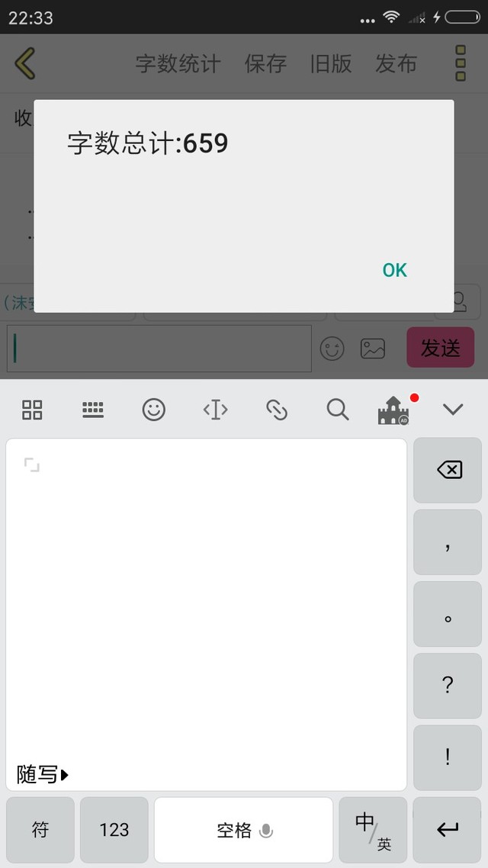The width and height of the screenshot is (488, 868).
Task: Tap the backspace delete key
Action: (448, 470)
